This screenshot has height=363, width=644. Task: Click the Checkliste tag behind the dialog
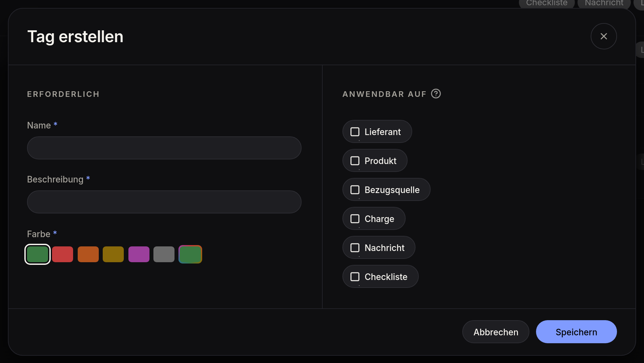coord(547,3)
